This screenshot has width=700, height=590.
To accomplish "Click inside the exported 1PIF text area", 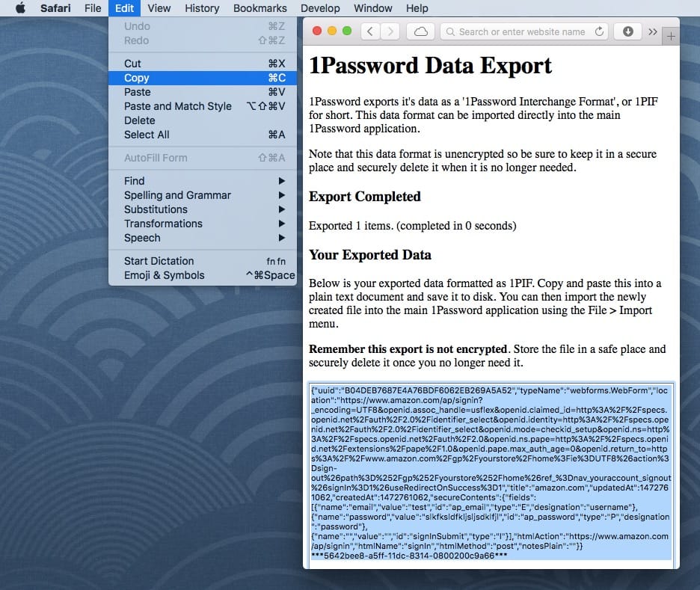I will click(x=491, y=475).
